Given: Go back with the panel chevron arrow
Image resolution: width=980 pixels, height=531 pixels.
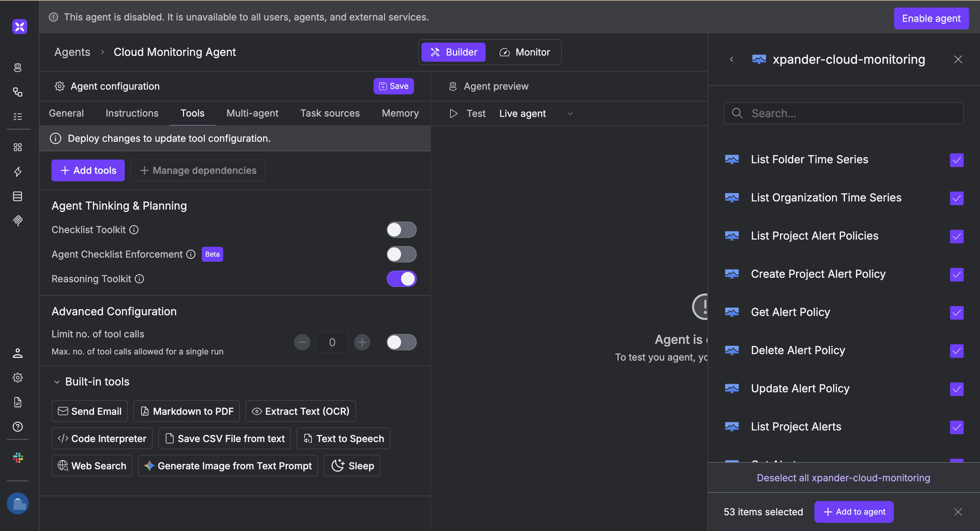Looking at the screenshot, I should click(x=731, y=59).
